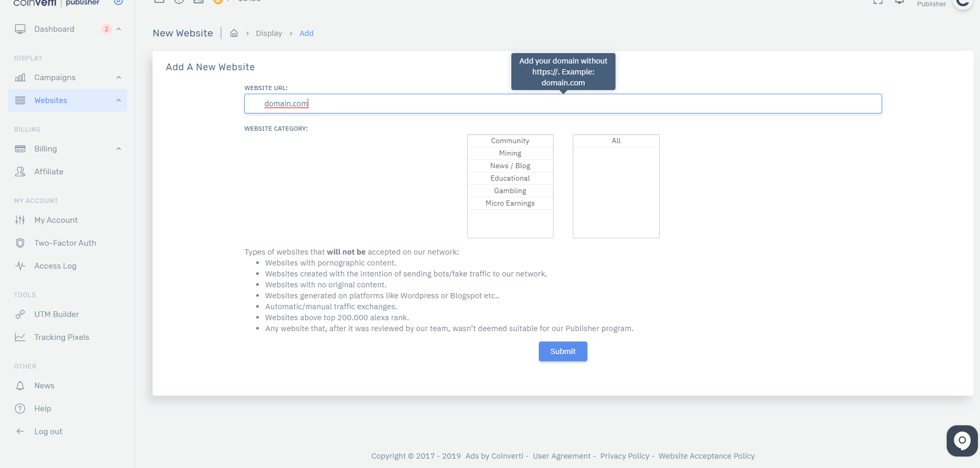Screen dimensions: 980x468
Task: Open Dashboard in the sidebar
Action: 54,29
